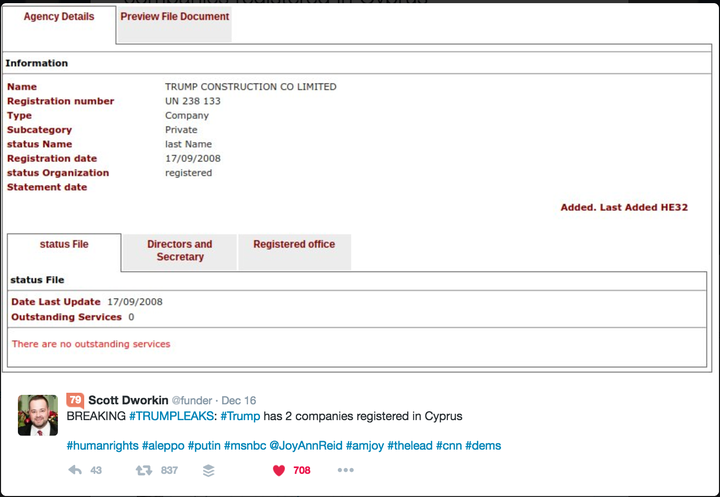
Task: Click the 'Subcategory' label
Action: coord(39,130)
